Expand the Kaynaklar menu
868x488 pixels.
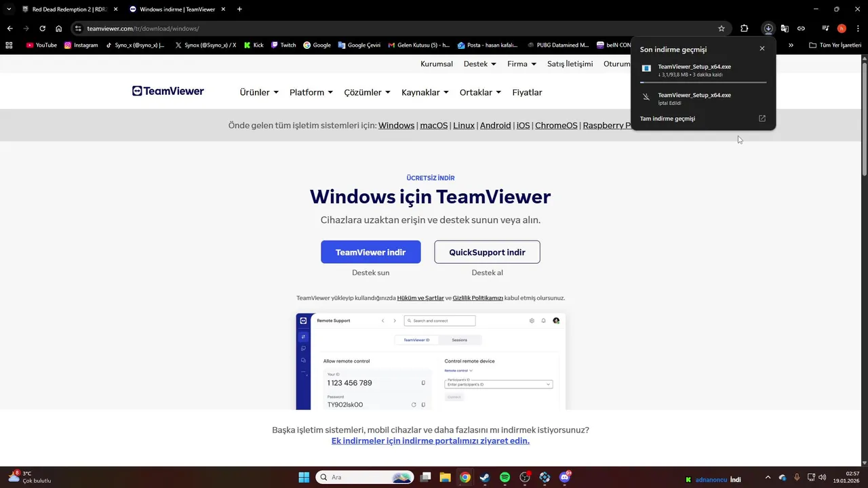coord(425,92)
